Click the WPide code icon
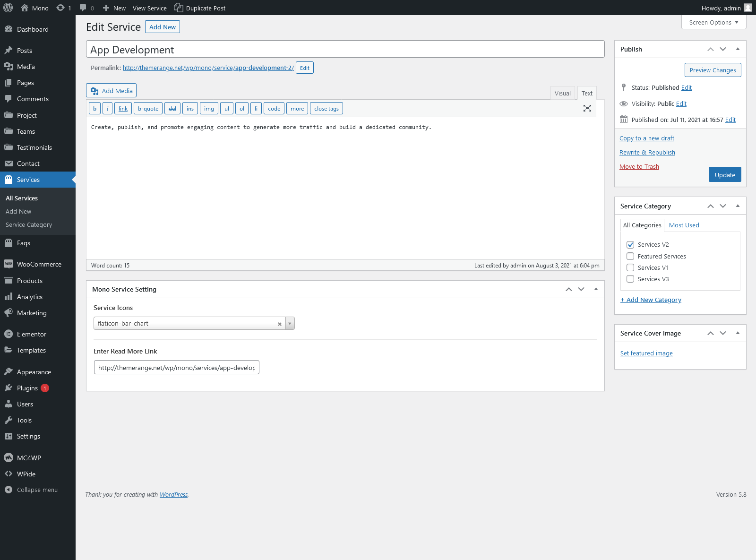 (x=9, y=474)
